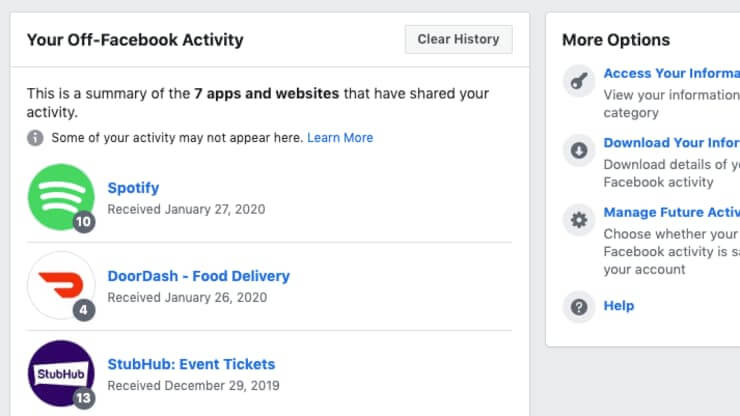Open the Download Your Information link
The image size is (740, 416).
tap(670, 143)
